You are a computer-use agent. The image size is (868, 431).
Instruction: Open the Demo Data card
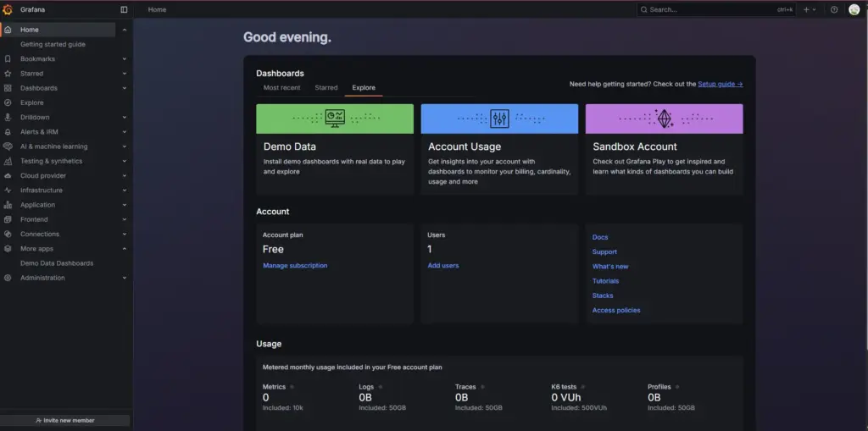point(335,149)
